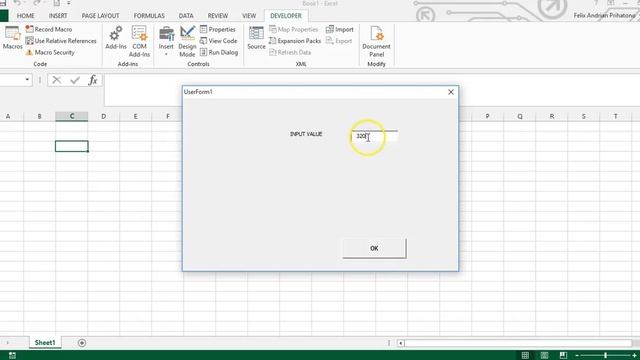Open XML Source pane
The width and height of the screenshot is (640, 360).
[256, 38]
